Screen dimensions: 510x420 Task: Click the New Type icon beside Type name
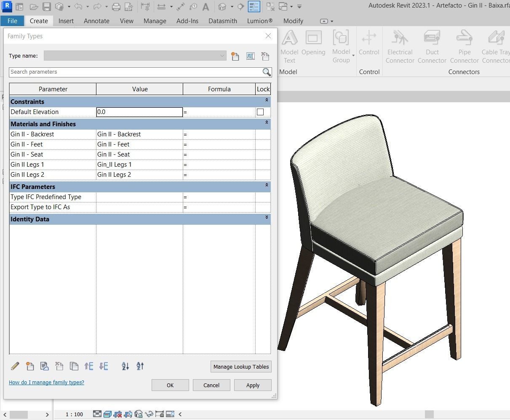(235, 56)
